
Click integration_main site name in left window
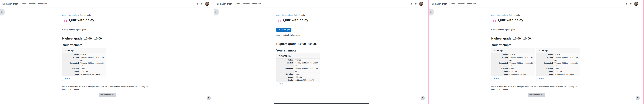(10, 4)
